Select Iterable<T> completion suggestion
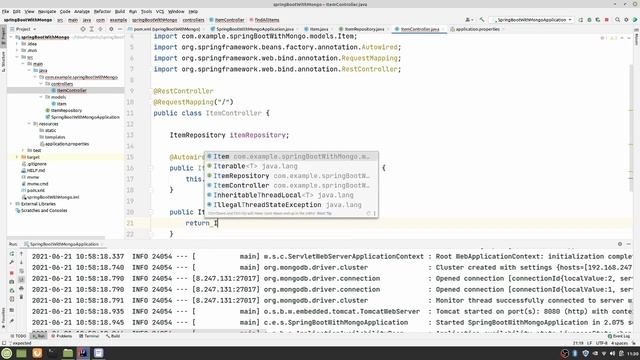 (x=291, y=166)
